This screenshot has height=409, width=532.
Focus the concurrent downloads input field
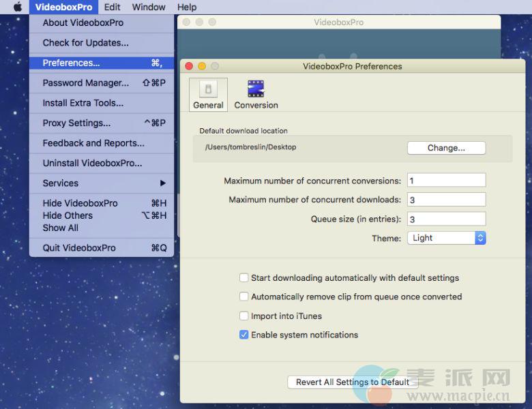(x=446, y=200)
